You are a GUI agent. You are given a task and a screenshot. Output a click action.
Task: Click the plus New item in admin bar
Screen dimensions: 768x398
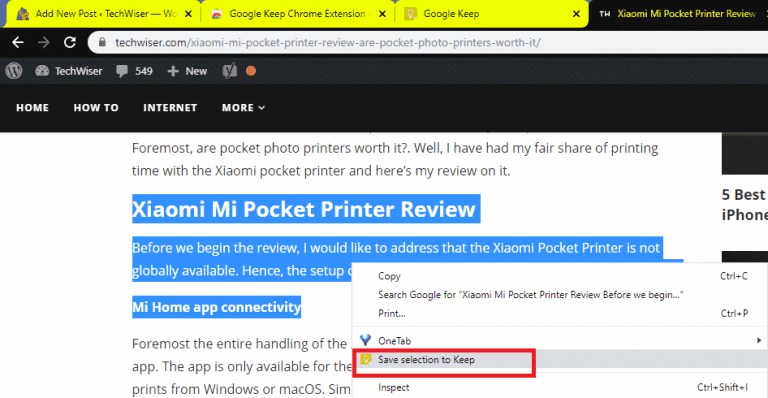(x=187, y=71)
